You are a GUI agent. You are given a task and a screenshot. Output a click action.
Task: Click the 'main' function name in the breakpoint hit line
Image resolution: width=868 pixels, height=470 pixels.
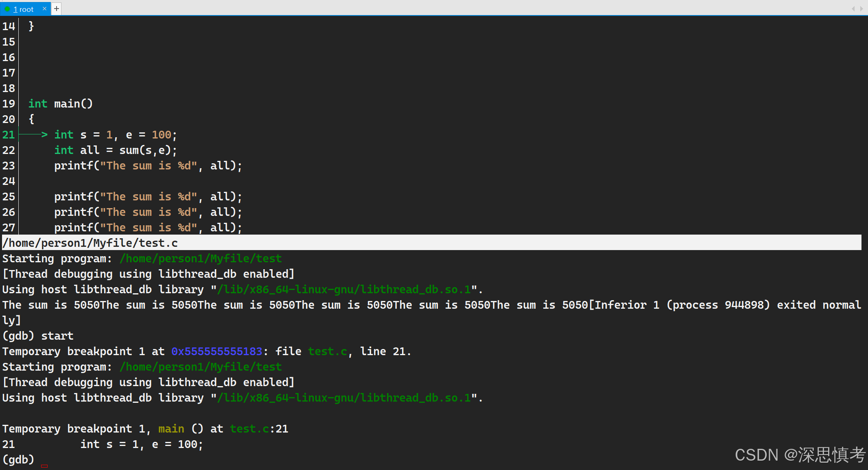pos(171,429)
